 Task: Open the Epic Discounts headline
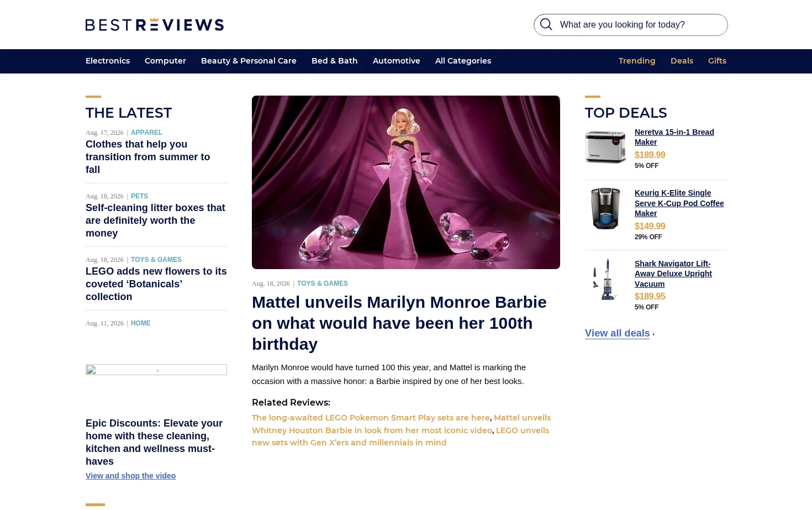tap(154, 442)
